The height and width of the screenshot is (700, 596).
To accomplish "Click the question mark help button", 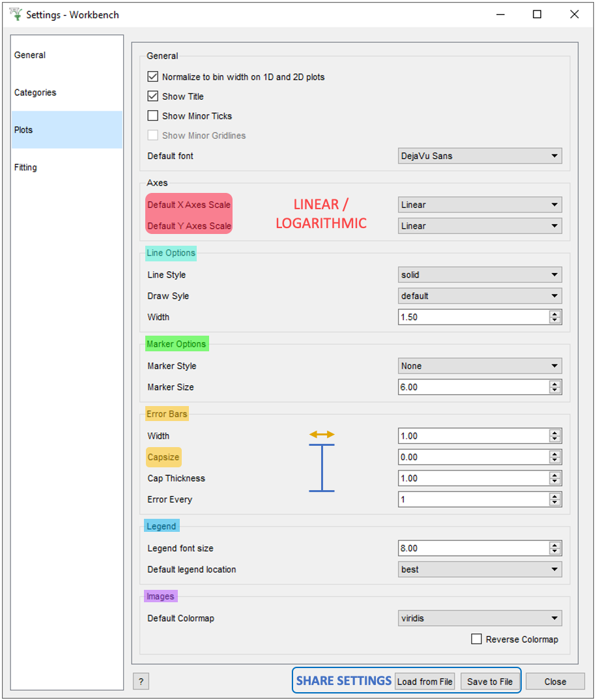I will tap(141, 682).
